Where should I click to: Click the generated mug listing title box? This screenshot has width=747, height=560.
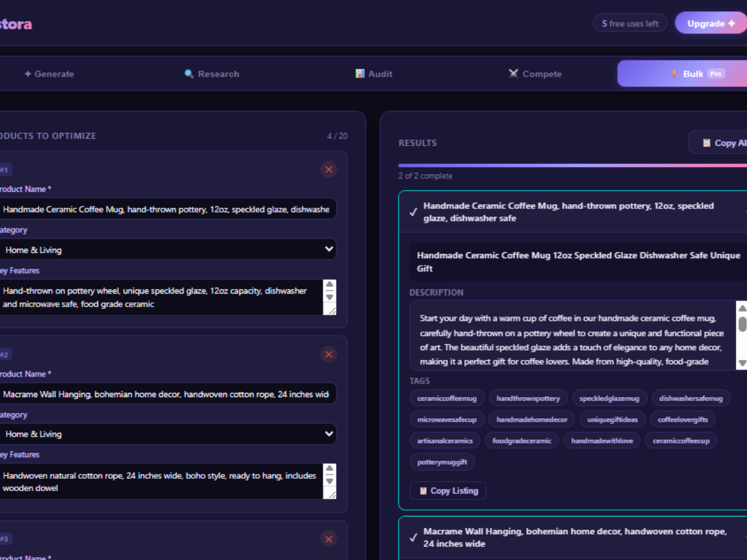click(x=578, y=262)
